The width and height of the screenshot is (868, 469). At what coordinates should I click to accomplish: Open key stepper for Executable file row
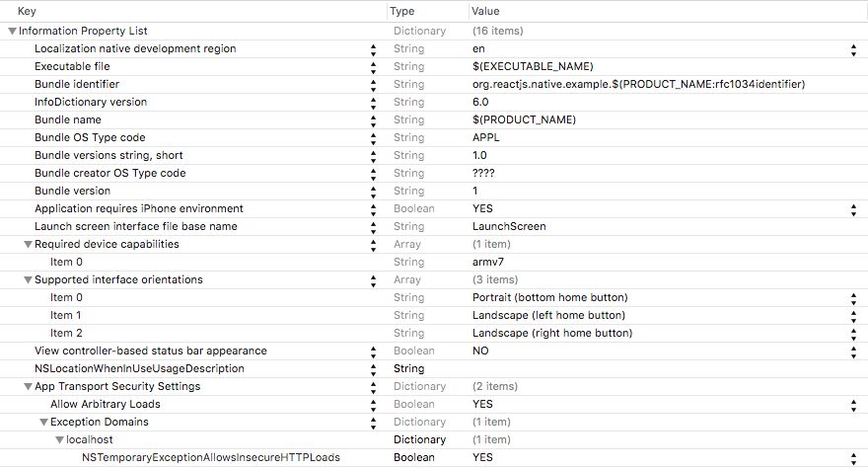coord(373,67)
